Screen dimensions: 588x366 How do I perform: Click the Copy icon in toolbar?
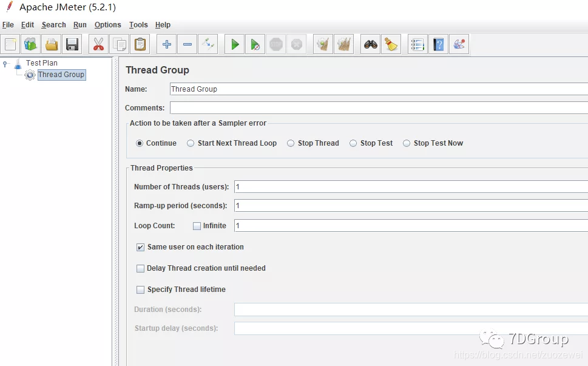pyautogui.click(x=120, y=44)
